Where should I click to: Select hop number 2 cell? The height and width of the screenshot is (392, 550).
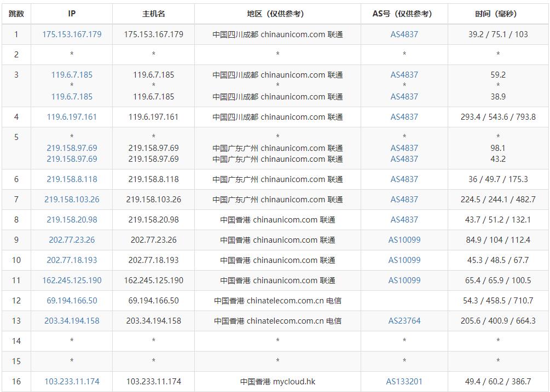pos(16,55)
